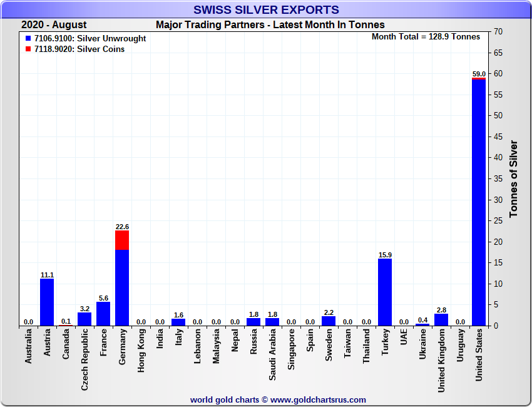Screen dimensions: 532x407
Task: Click the 22.6 label above Germany
Action: (122, 227)
